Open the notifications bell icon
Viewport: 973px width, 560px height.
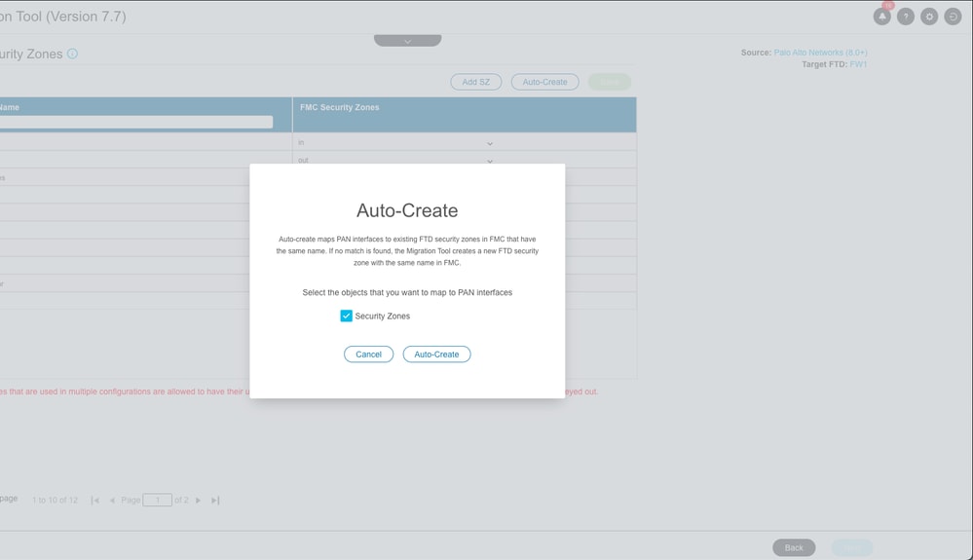tap(881, 17)
